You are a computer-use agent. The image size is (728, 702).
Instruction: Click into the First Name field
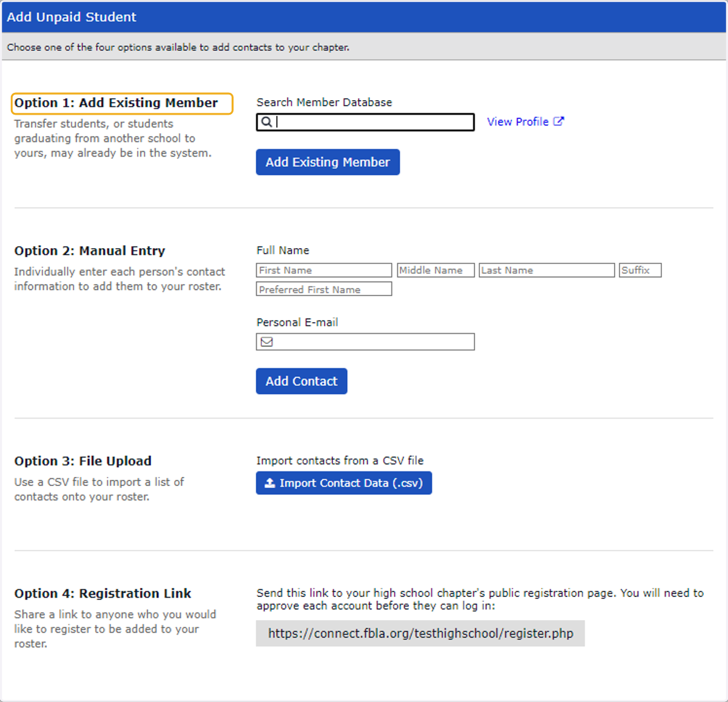coord(324,270)
